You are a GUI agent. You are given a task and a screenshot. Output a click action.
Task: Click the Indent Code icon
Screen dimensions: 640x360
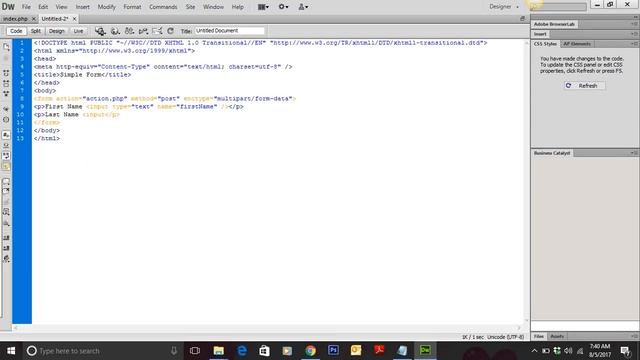[x=6, y=237]
